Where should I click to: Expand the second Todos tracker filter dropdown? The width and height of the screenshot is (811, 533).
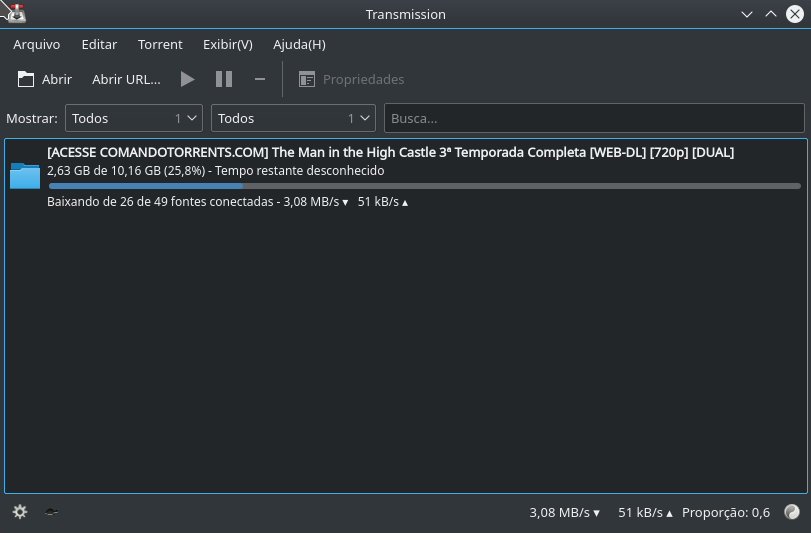tap(293, 118)
